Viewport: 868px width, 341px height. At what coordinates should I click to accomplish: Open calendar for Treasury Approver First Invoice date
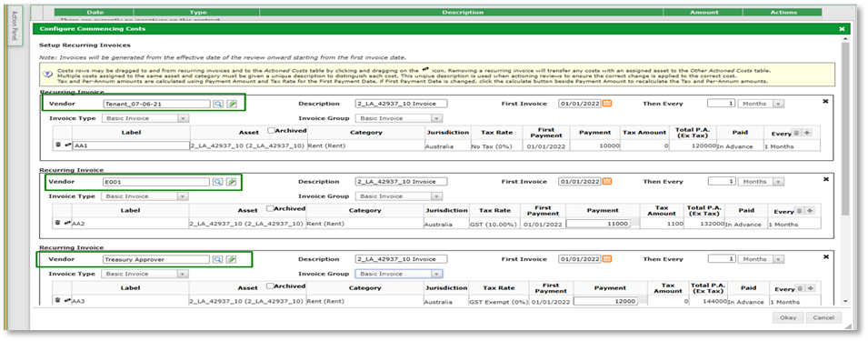(607, 259)
